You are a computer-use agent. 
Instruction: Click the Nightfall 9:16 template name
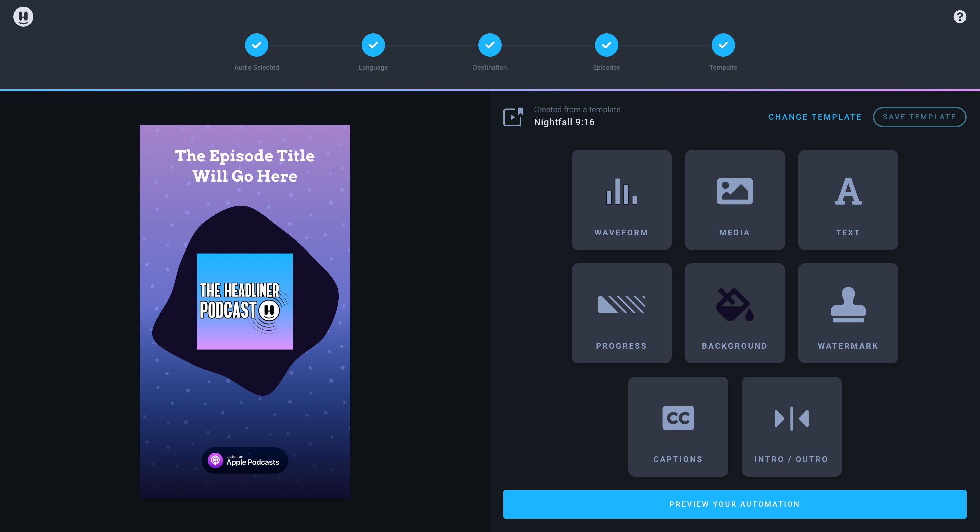(x=564, y=122)
